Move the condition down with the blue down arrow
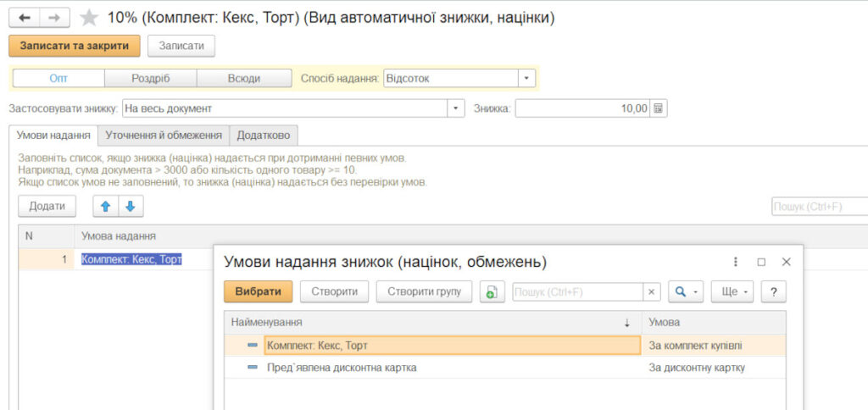This screenshot has height=410, width=868. [x=130, y=207]
